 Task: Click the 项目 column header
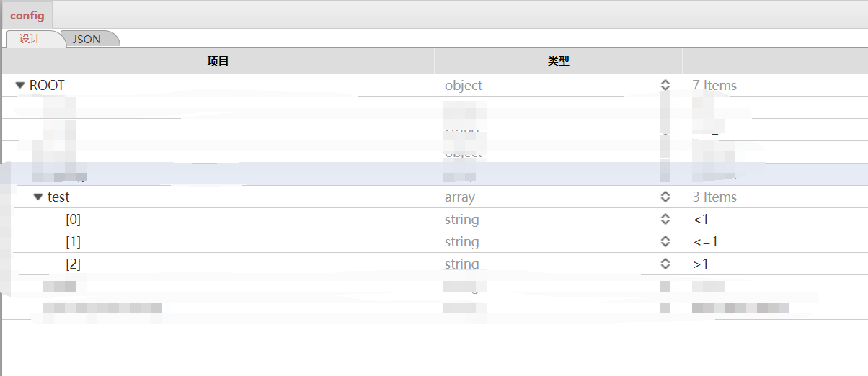(x=218, y=61)
